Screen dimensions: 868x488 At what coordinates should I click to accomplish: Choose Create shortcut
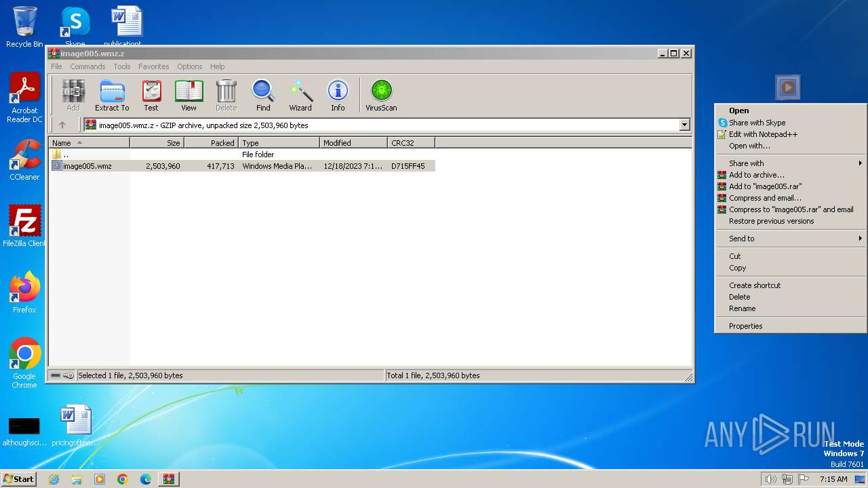(790, 285)
